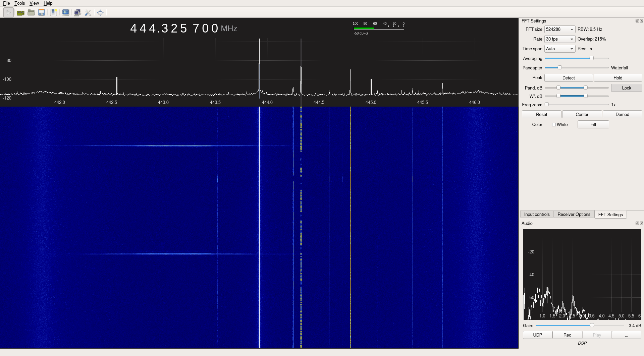Save settings with floppy disk icon
This screenshot has width=644, height=356.
42,13
